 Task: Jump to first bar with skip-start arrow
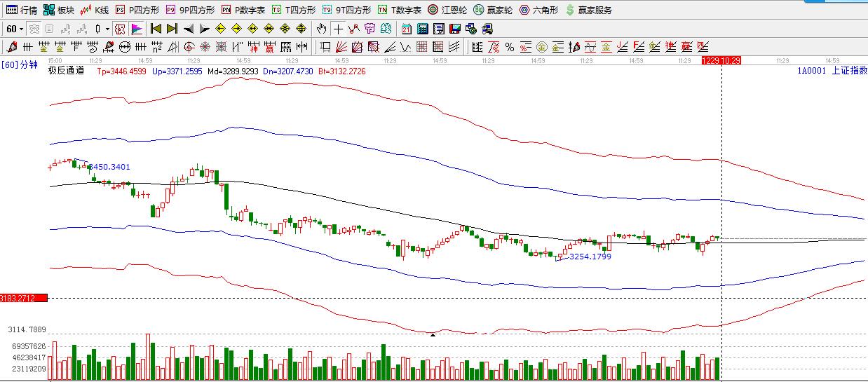point(156,29)
